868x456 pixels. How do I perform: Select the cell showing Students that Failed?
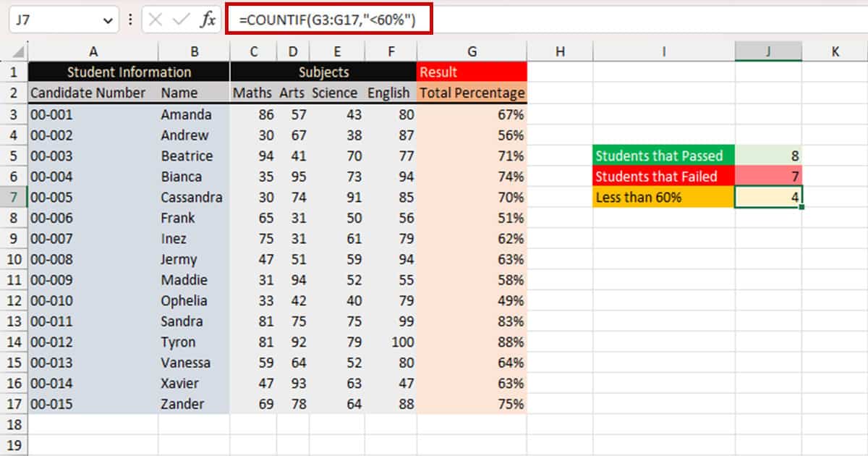point(660,176)
